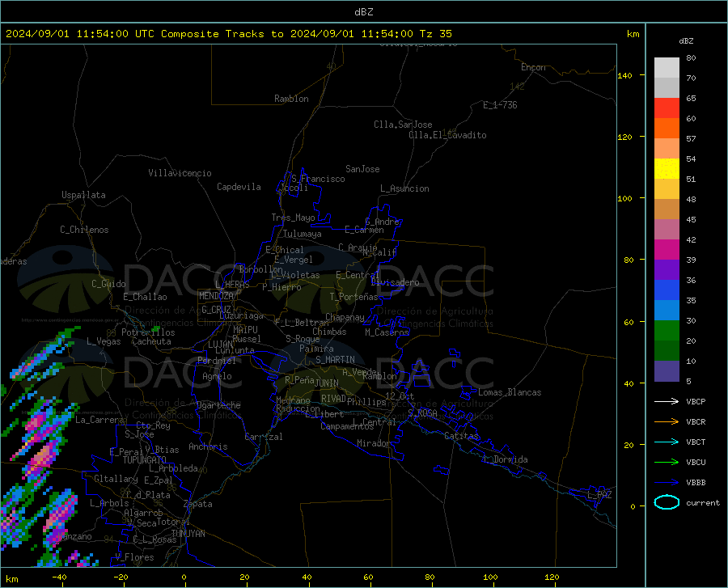The image size is (728, 588).
Task: Click the Ramblon label in the north
Action: click(x=291, y=99)
